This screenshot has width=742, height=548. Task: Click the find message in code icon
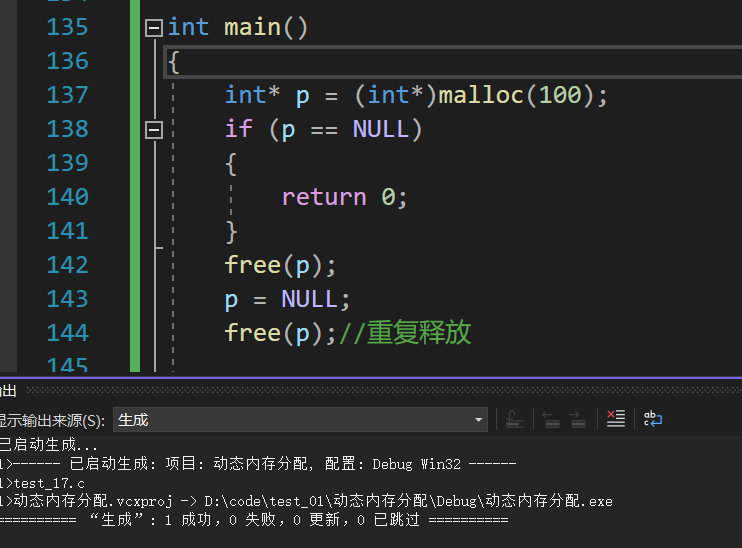514,419
